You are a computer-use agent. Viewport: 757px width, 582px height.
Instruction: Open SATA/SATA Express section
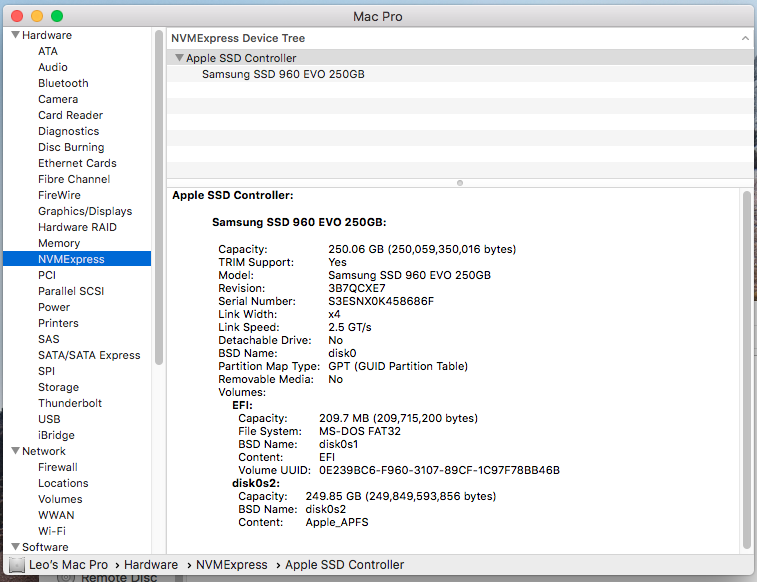[89, 355]
